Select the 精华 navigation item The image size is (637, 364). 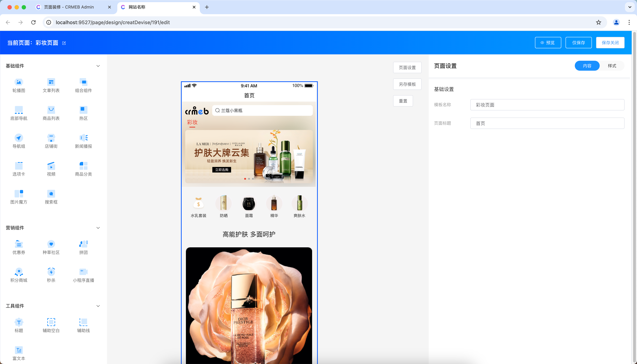[274, 207]
